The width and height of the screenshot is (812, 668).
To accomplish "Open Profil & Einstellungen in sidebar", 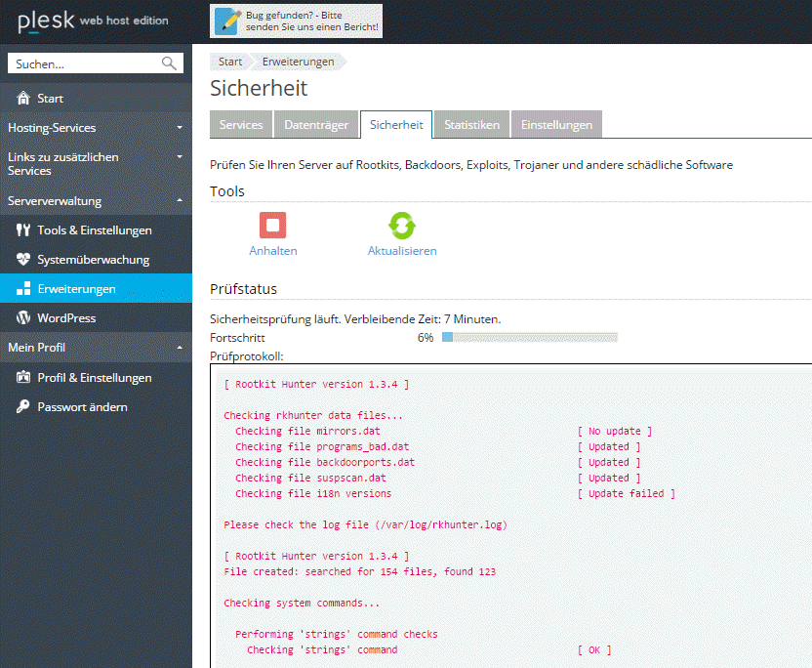I will pyautogui.click(x=96, y=377).
